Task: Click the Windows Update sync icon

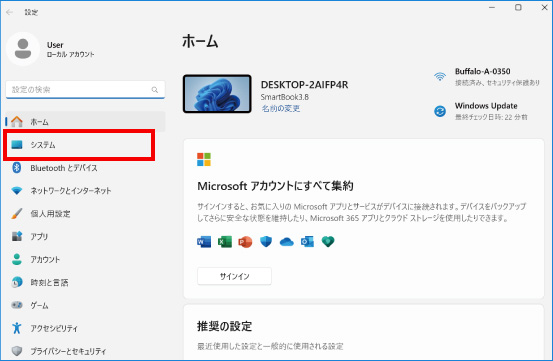Action: [x=440, y=111]
